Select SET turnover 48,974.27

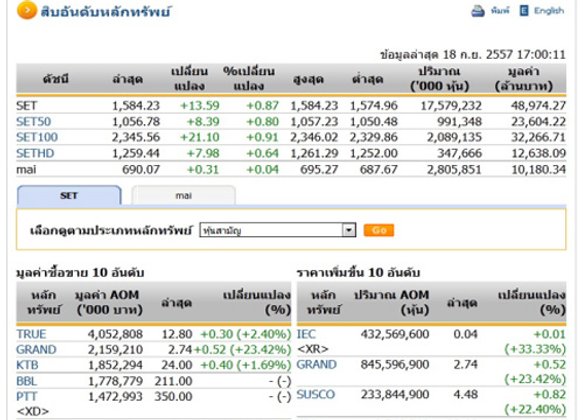tap(538, 106)
